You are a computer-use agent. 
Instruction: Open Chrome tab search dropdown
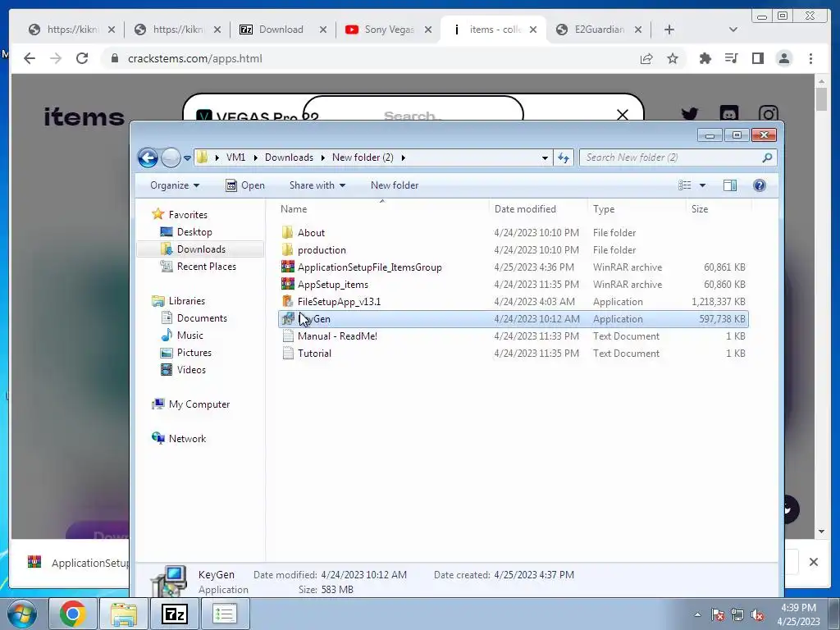pyautogui.click(x=733, y=30)
